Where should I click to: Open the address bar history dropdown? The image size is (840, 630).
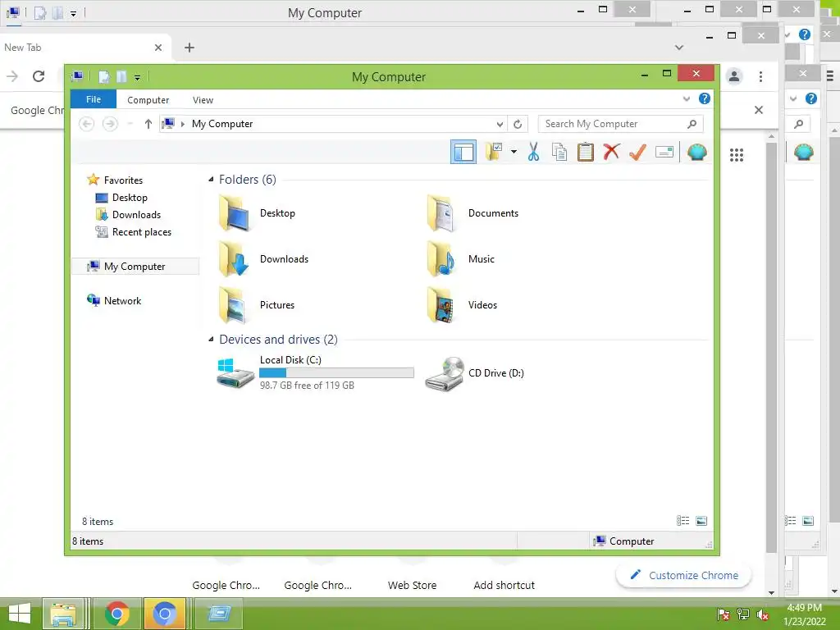tap(500, 125)
